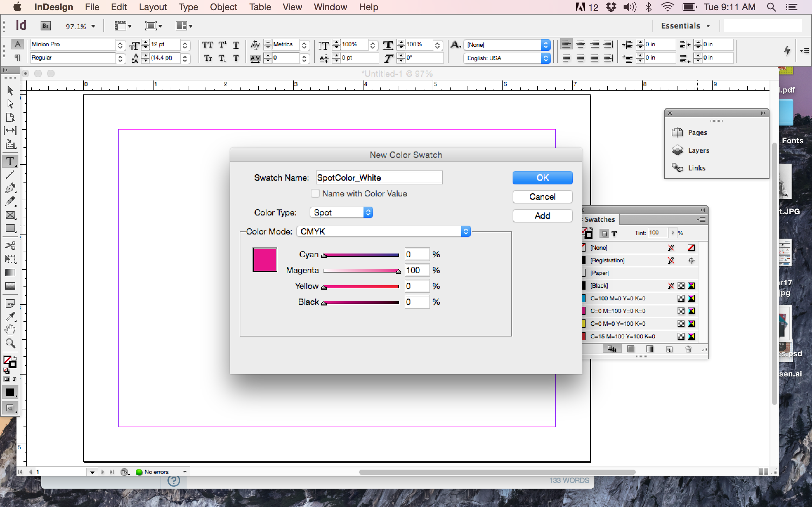Open the Object menu
Screen dimensions: 812x507
tap(224, 7)
